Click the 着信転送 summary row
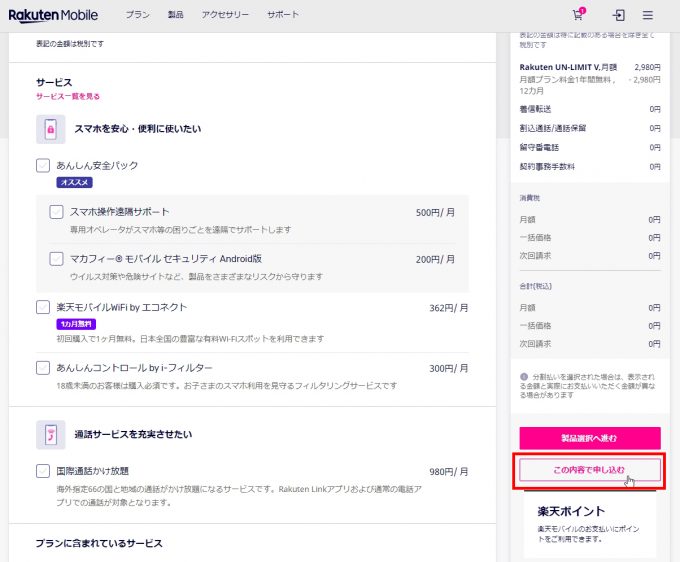 590,109
